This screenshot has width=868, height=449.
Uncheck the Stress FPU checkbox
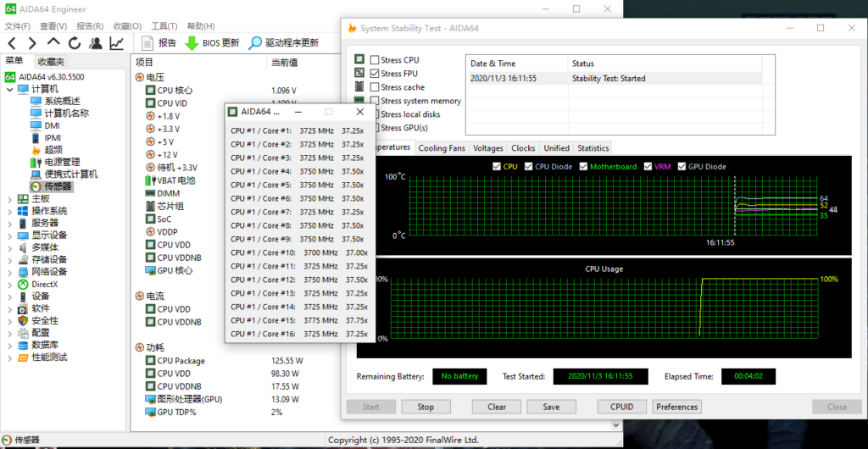[x=375, y=74]
